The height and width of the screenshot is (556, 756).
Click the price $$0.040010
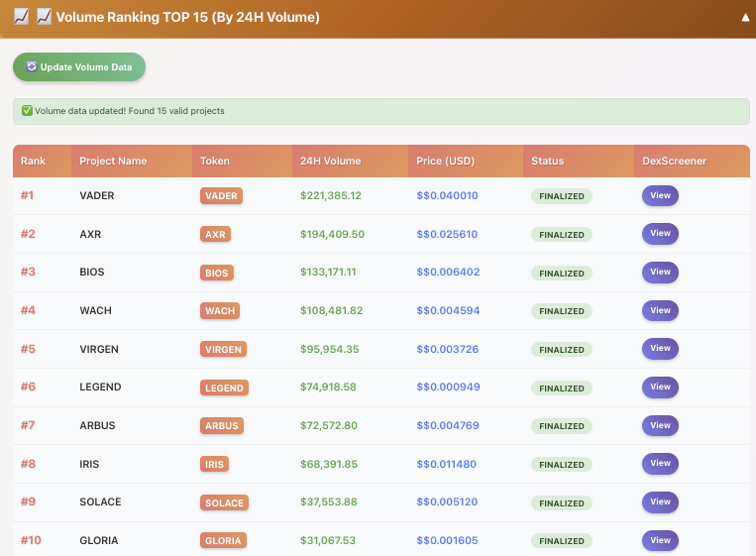click(x=448, y=196)
